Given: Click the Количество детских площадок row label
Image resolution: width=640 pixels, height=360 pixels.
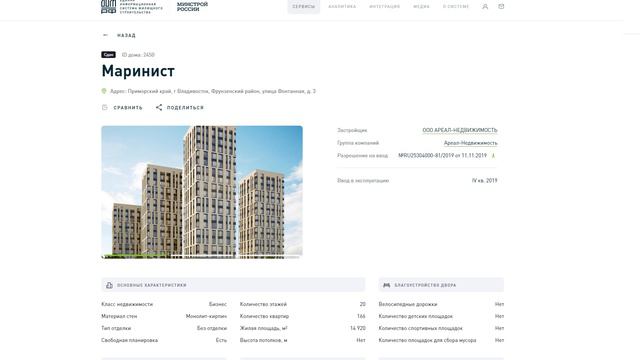Looking at the screenshot, I should coord(416,316).
